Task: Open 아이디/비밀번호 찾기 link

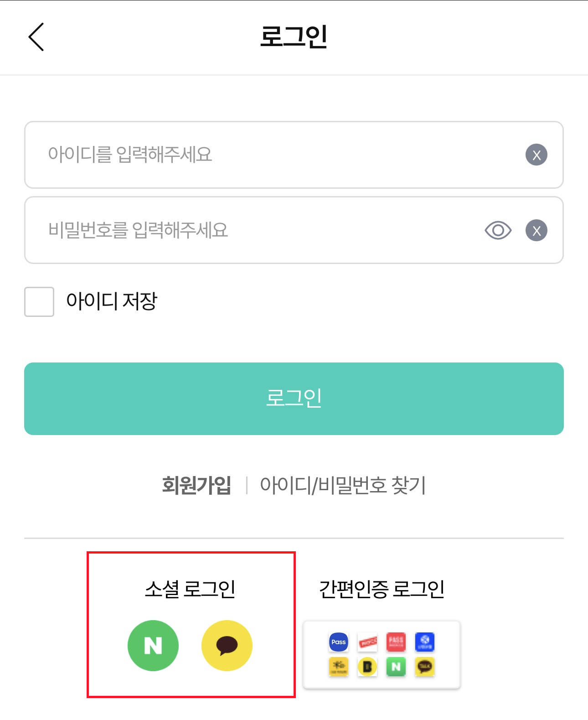Action: click(x=343, y=485)
